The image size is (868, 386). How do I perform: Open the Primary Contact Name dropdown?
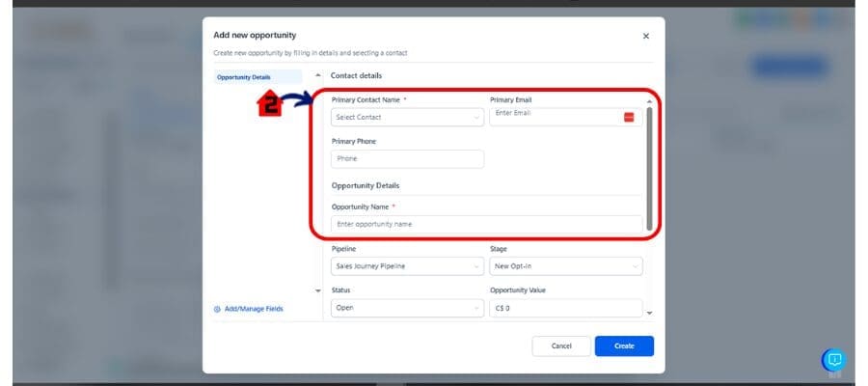coord(407,118)
